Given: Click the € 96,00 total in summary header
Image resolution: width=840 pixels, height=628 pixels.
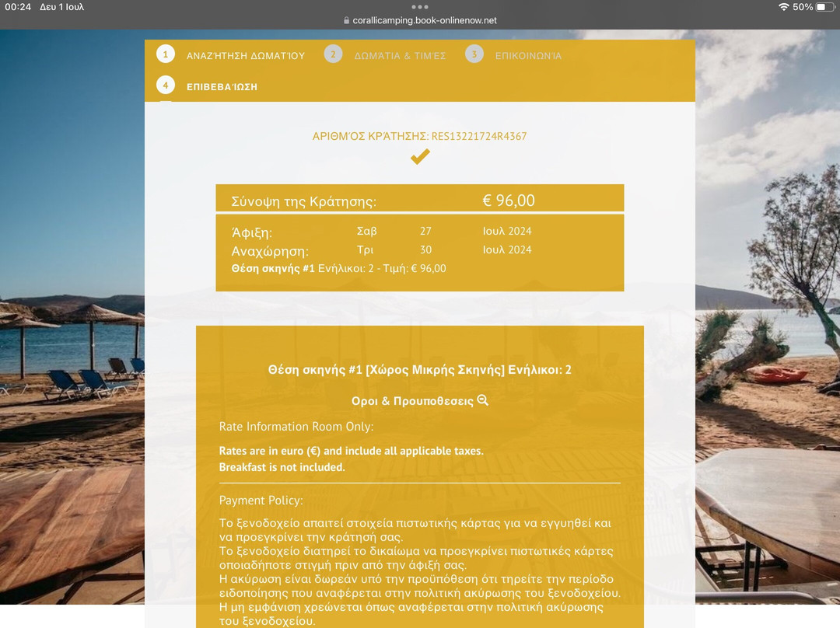Looking at the screenshot, I should [x=509, y=201].
